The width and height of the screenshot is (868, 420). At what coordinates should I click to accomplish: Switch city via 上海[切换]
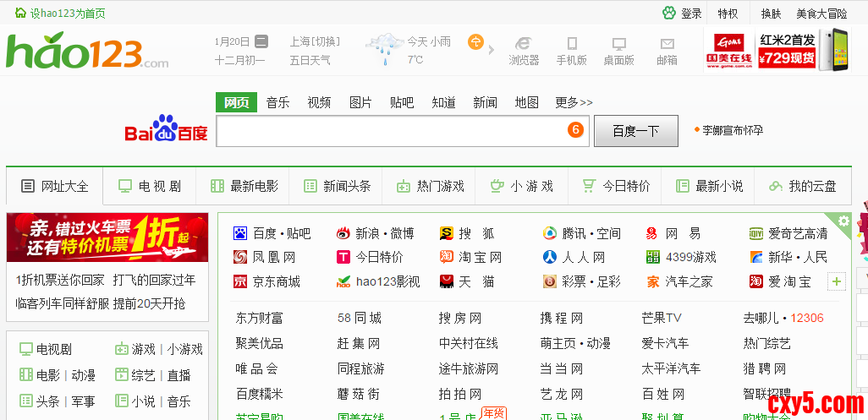tap(315, 41)
